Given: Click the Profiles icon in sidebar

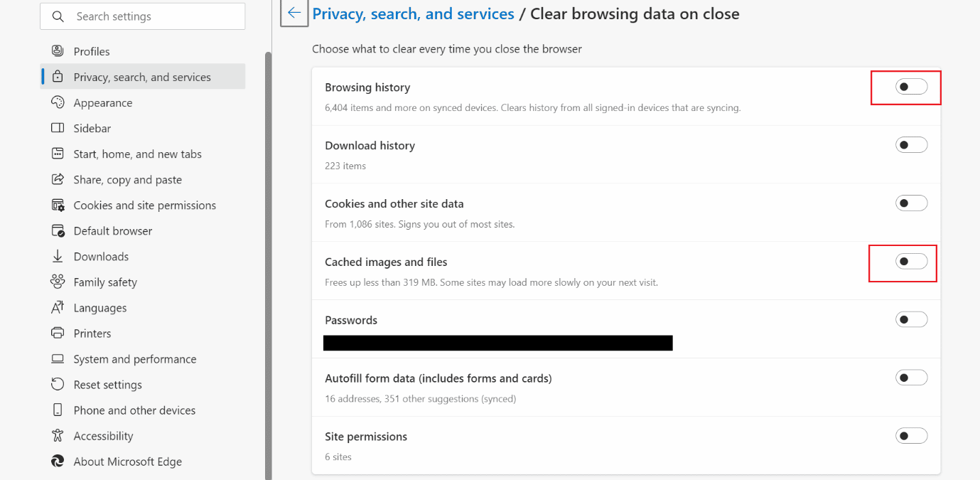Looking at the screenshot, I should [58, 51].
